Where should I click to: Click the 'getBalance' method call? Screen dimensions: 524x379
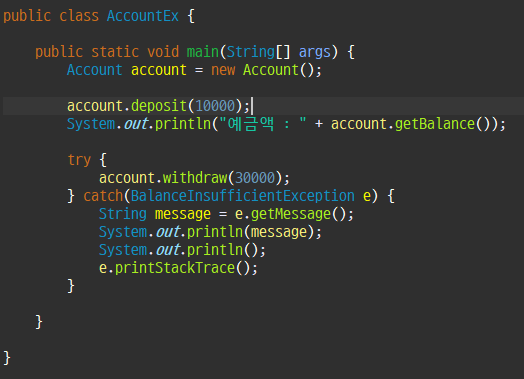[x=435, y=124]
